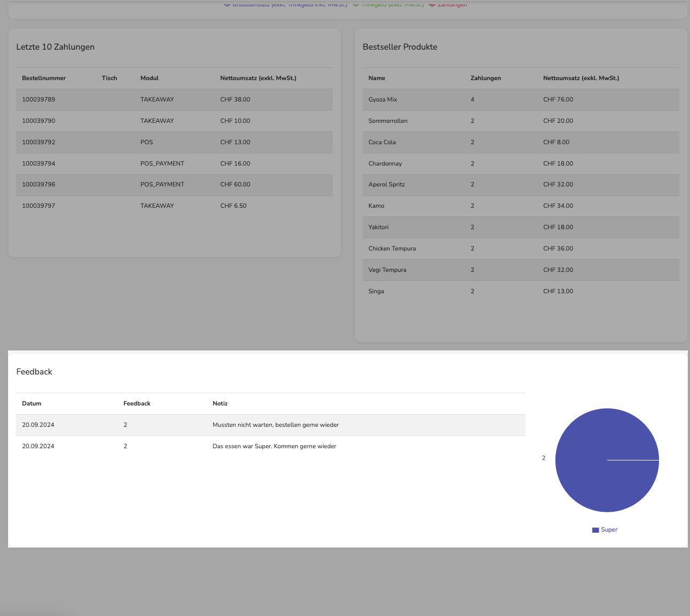Select order 100039789 row
The height and width of the screenshot is (616, 690).
click(174, 100)
